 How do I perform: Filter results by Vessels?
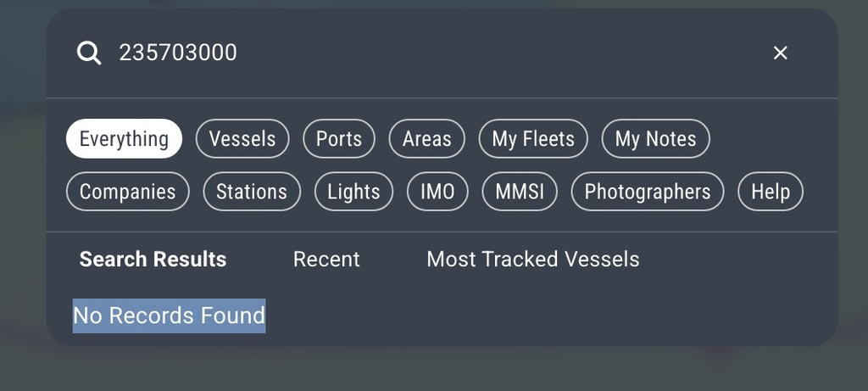pyautogui.click(x=242, y=138)
